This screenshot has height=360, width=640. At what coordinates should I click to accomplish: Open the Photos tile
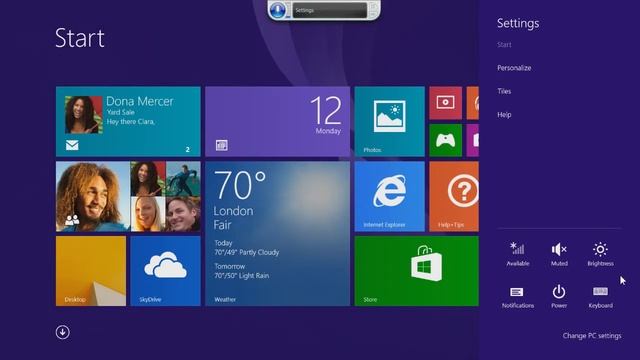coord(389,121)
